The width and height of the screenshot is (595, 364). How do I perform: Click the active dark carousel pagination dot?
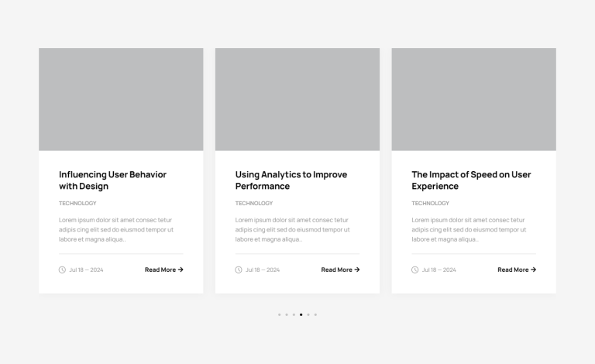click(x=301, y=314)
